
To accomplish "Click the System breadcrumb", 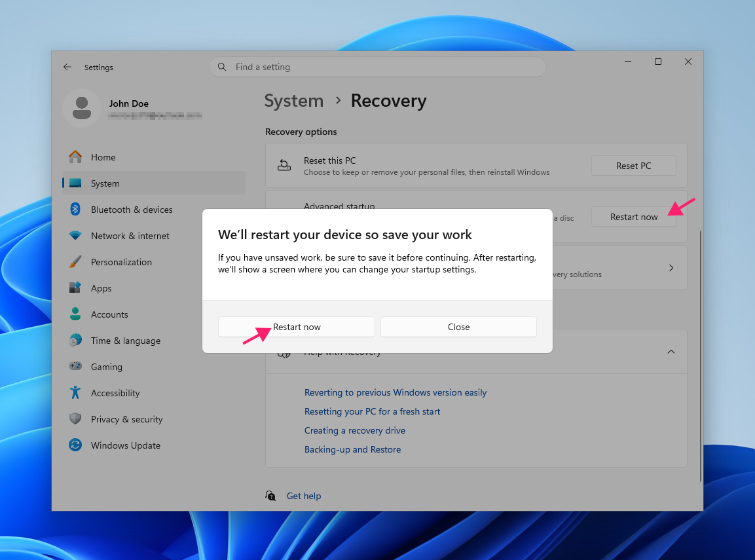I will [x=294, y=101].
